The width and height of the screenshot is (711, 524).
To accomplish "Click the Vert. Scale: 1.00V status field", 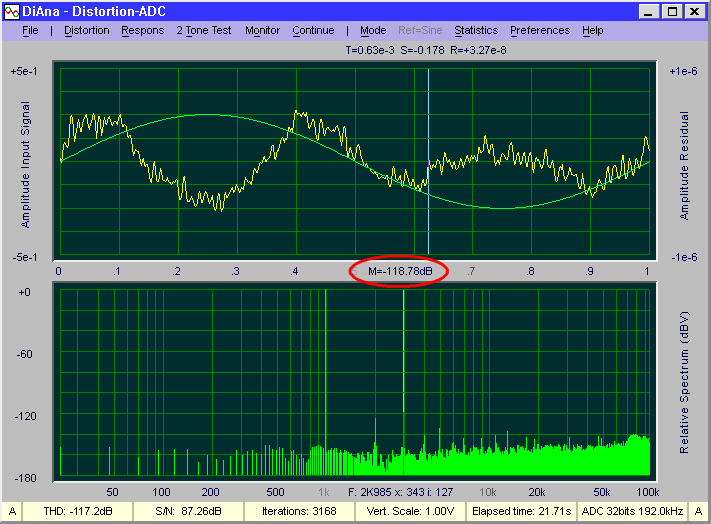I will click(x=410, y=511).
